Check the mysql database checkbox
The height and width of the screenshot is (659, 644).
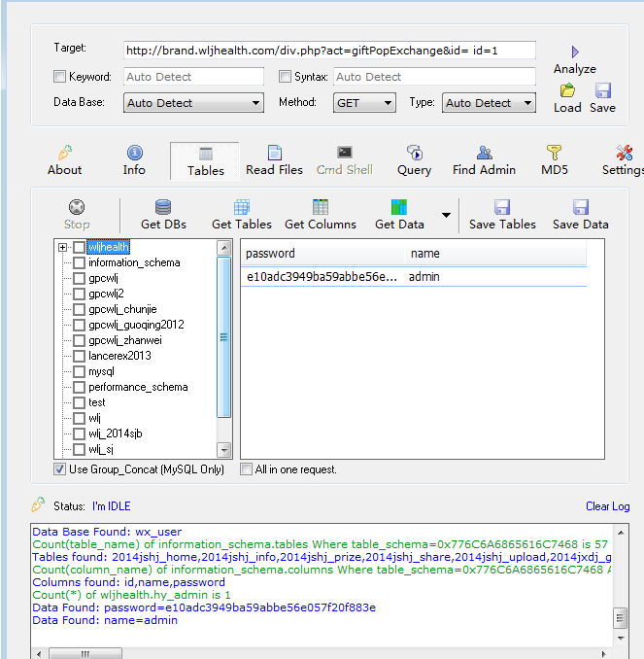pos(79,371)
